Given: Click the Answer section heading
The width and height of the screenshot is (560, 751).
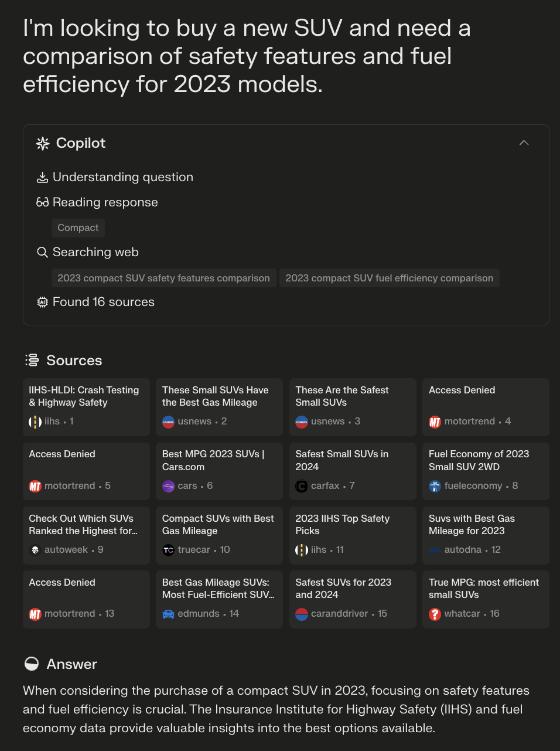Looking at the screenshot, I should [x=72, y=664].
